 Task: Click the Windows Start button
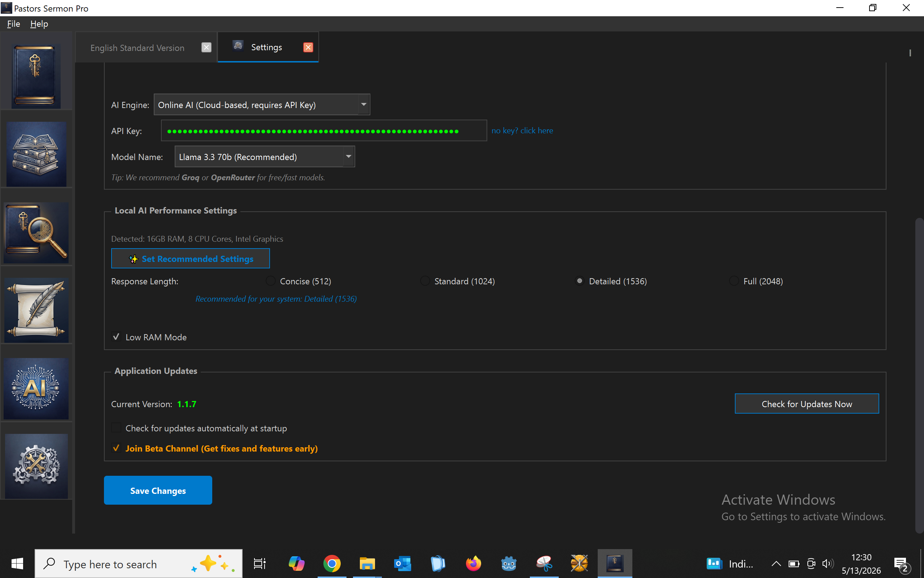pyautogui.click(x=17, y=564)
